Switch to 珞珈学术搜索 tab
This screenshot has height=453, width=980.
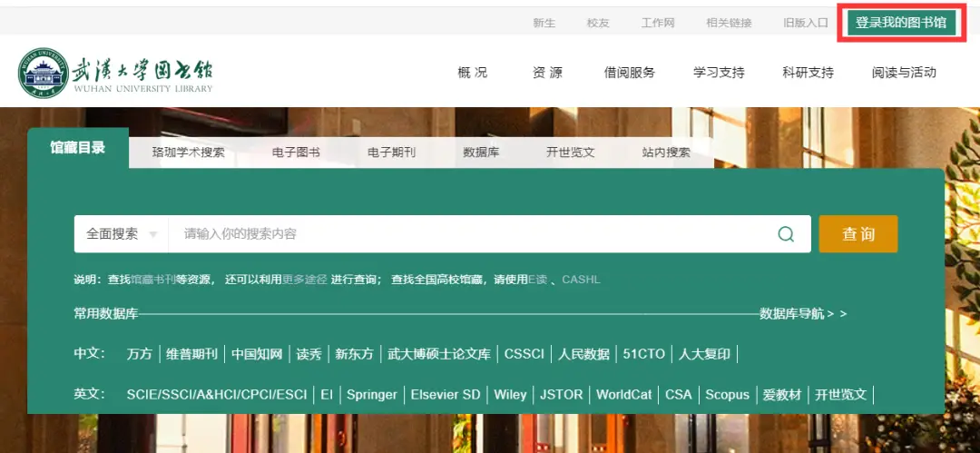pyautogui.click(x=188, y=152)
